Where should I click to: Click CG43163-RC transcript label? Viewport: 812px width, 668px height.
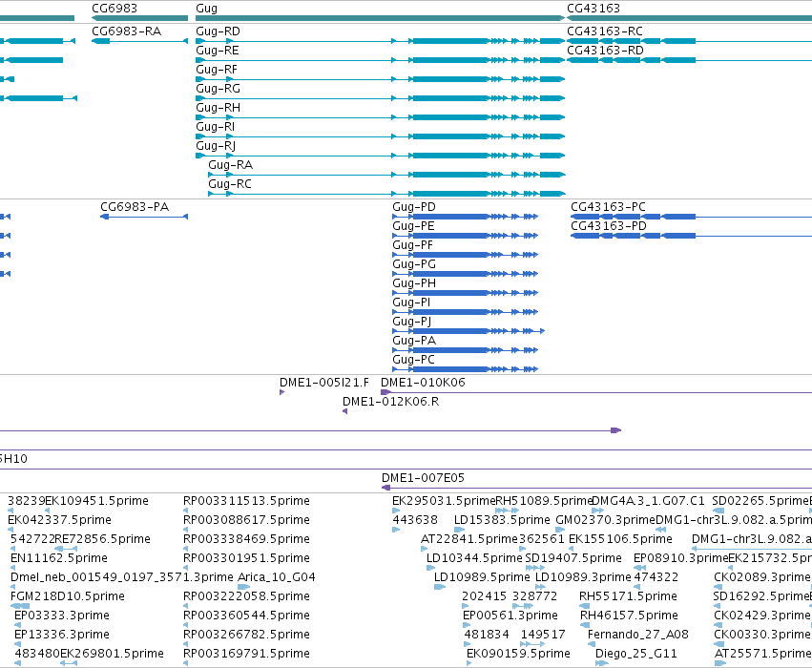pyautogui.click(x=605, y=31)
